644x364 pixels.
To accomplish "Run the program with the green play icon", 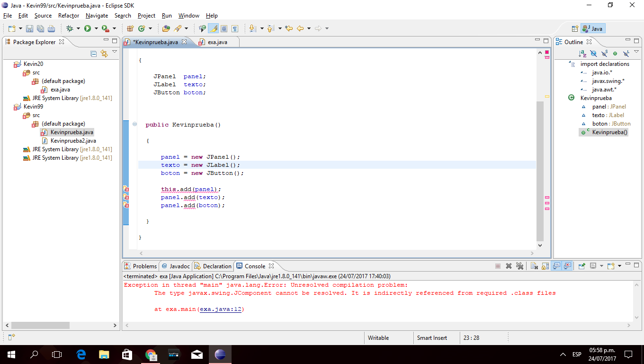I will point(88,28).
